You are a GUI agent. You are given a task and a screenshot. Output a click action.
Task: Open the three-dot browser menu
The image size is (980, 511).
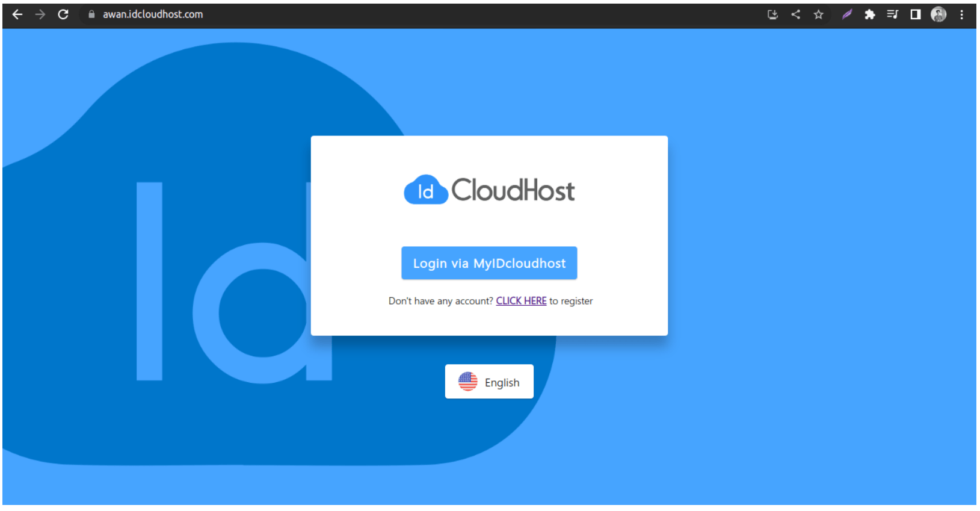[962, 14]
